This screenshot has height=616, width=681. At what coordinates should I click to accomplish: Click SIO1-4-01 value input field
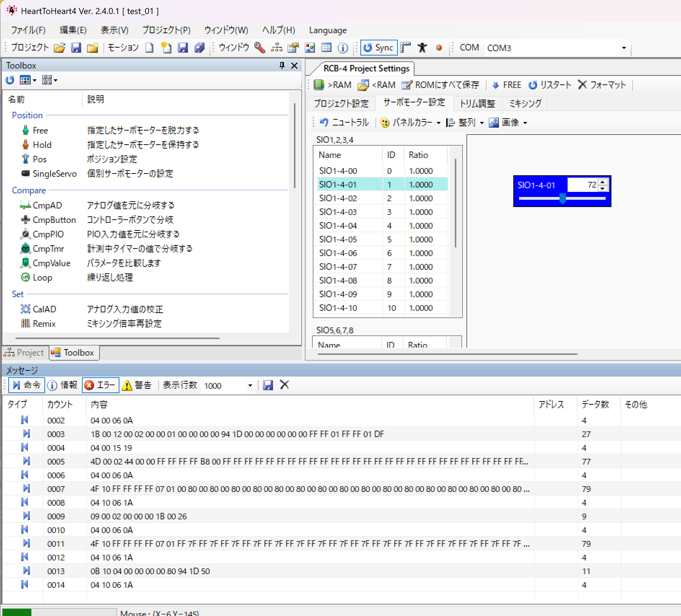(x=583, y=185)
